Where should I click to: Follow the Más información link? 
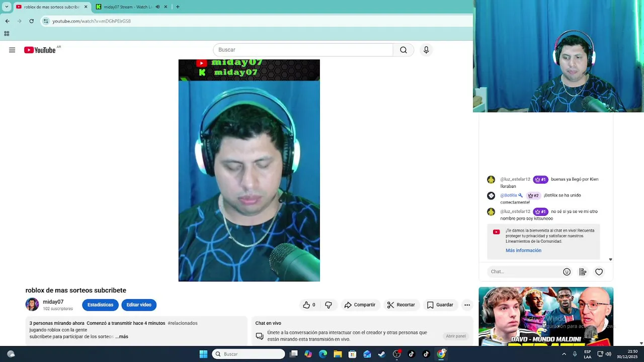click(524, 250)
